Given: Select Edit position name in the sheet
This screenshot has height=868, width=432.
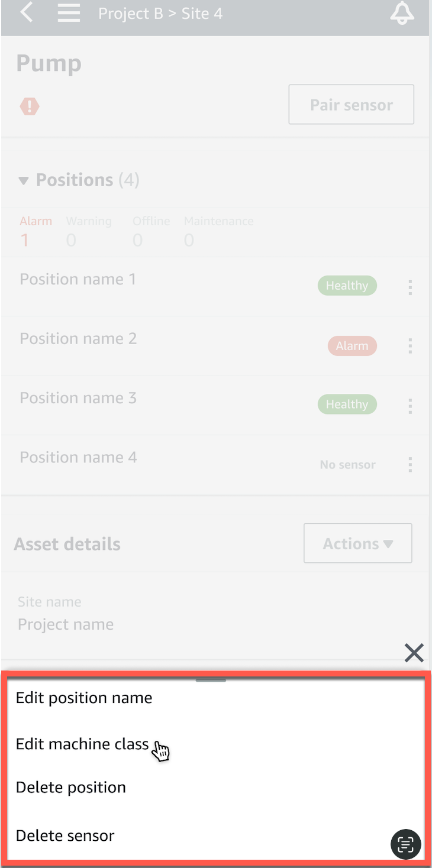Looking at the screenshot, I should coord(84,698).
